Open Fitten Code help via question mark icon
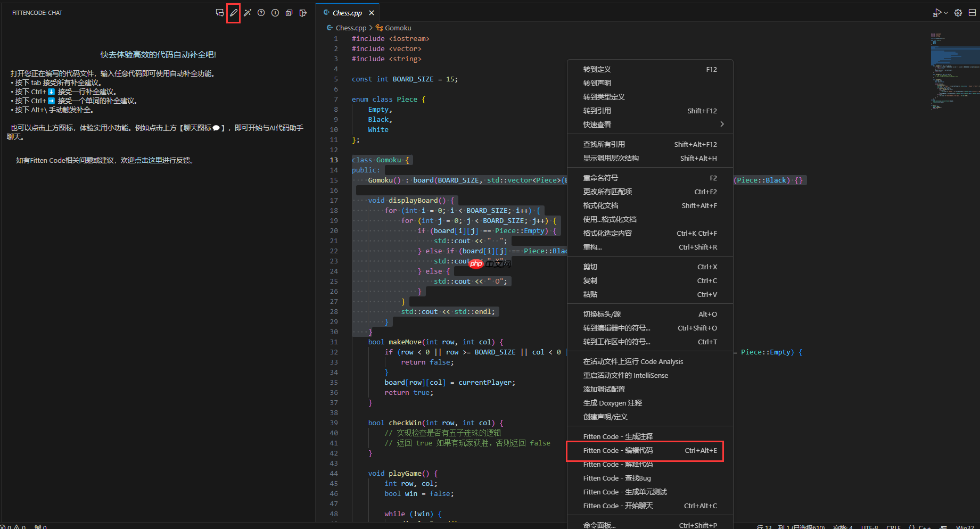This screenshot has width=980, height=529. tap(261, 13)
